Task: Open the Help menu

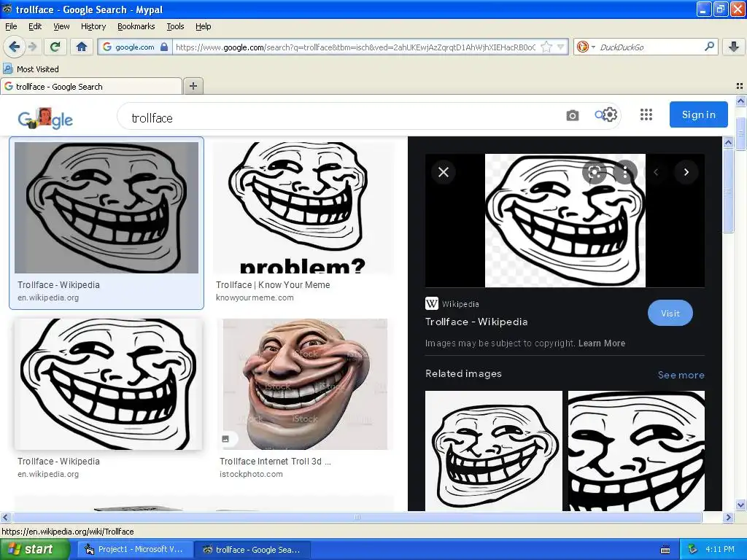Action: pyautogui.click(x=203, y=26)
